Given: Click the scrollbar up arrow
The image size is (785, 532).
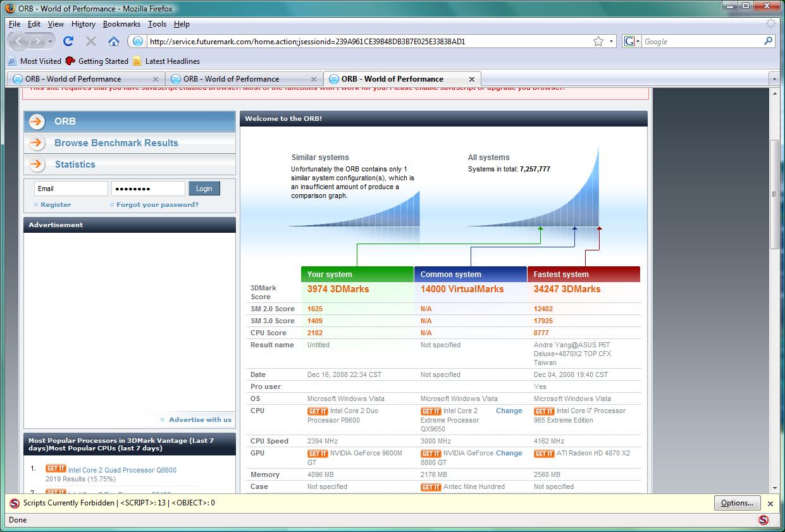Looking at the screenshot, I should point(774,93).
